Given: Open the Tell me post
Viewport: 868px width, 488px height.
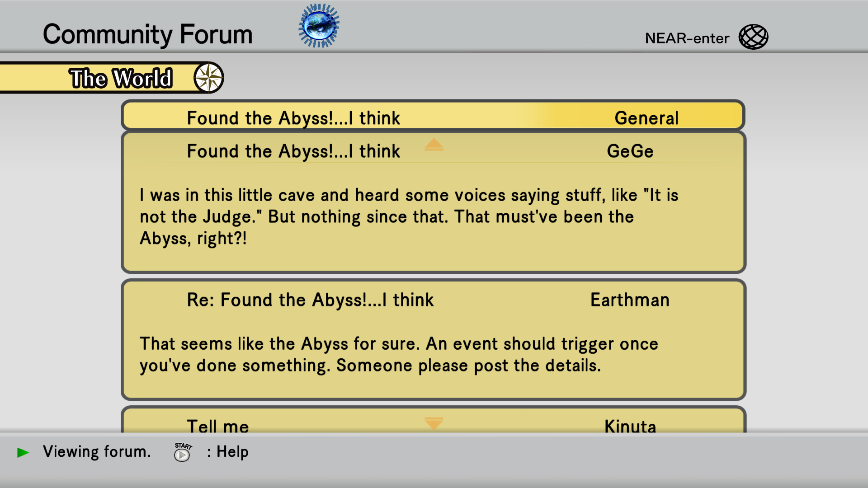Looking at the screenshot, I should (x=218, y=426).
